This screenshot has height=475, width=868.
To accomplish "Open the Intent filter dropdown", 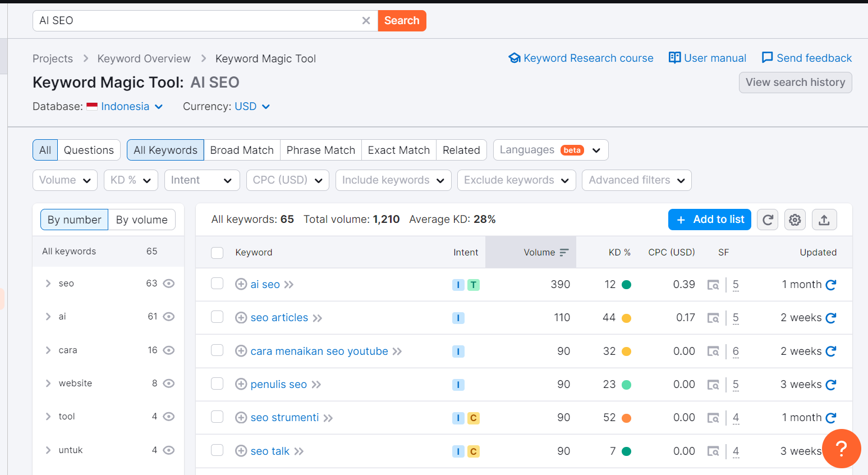I will pos(202,180).
